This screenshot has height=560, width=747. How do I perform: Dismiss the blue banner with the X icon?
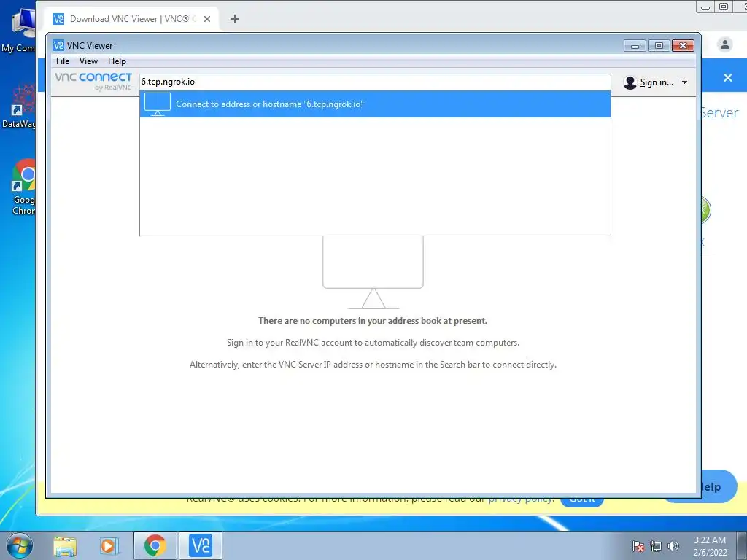(x=728, y=77)
